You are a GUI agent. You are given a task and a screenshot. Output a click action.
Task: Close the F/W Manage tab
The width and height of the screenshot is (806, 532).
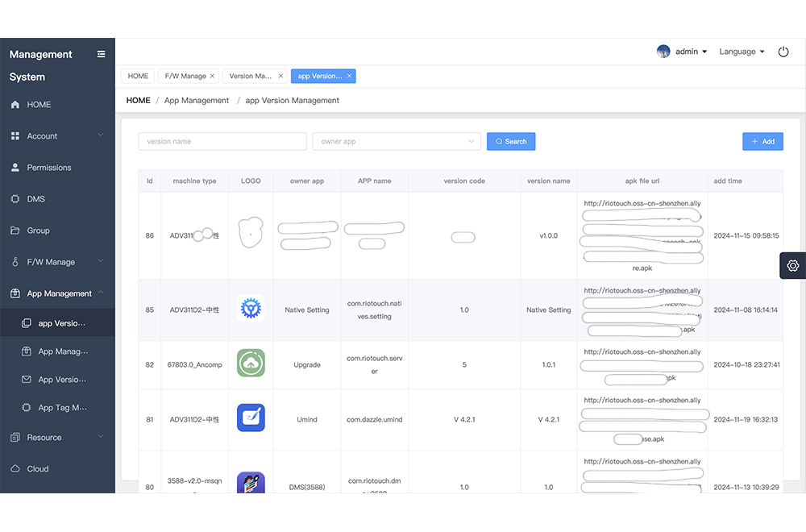pos(212,76)
